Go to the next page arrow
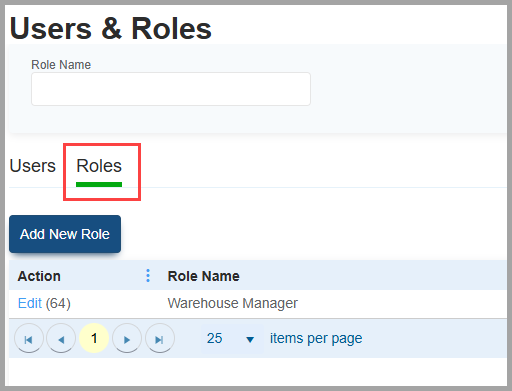Image resolution: width=512 pixels, height=391 pixels. 127,339
